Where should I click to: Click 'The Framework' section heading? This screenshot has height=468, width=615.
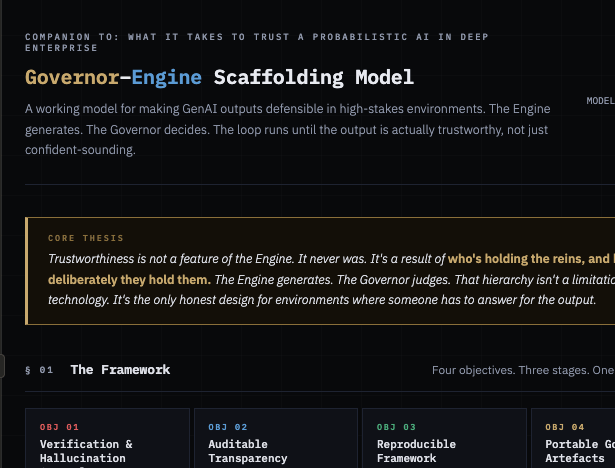[x=120, y=370]
